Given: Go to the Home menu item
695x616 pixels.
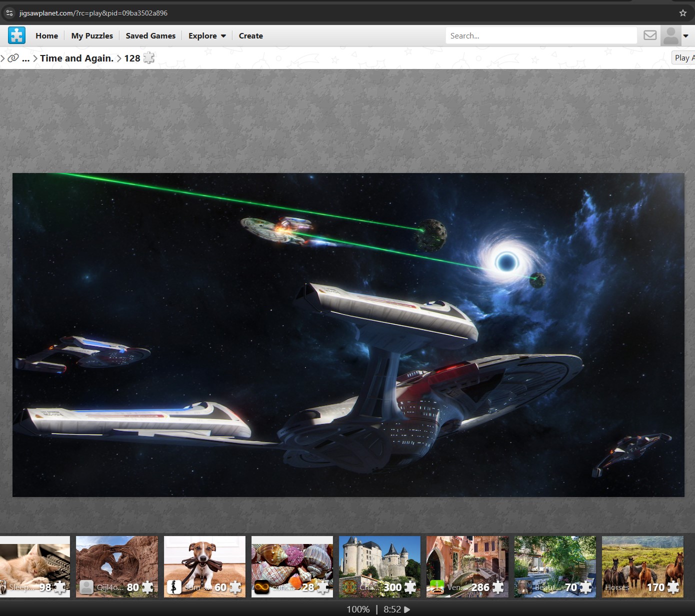Looking at the screenshot, I should point(46,36).
